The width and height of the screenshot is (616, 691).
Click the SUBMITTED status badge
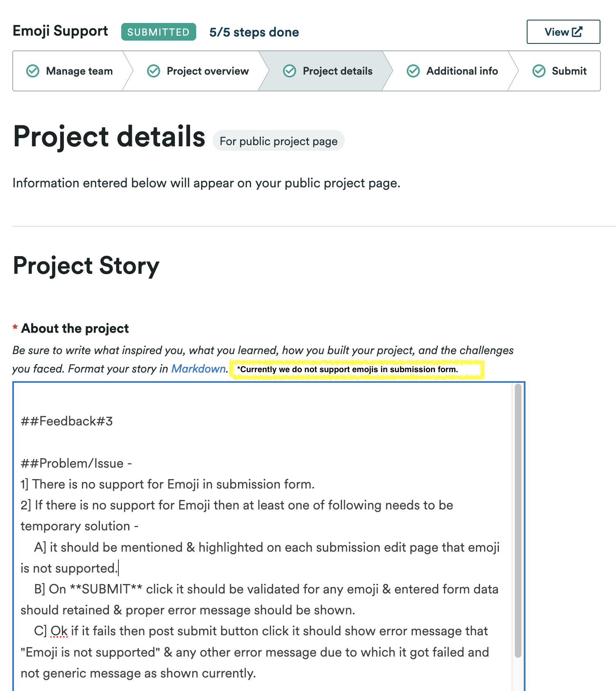click(x=159, y=31)
